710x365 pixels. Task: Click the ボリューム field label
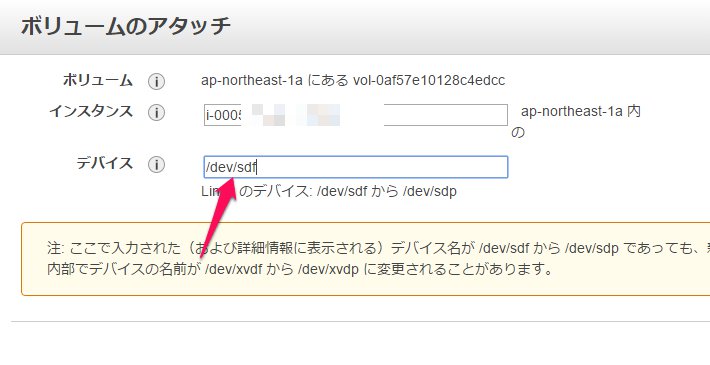tap(98, 81)
